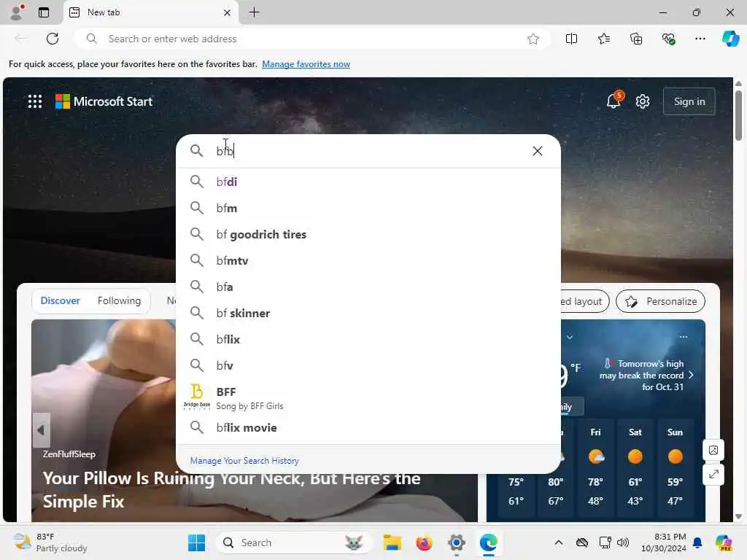This screenshot has height=560, width=747.
Task: Refresh the page
Action: (x=53, y=39)
